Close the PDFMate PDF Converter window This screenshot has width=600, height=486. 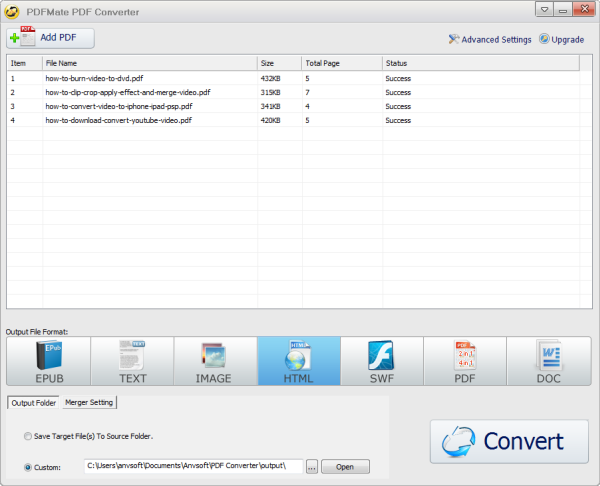click(x=584, y=9)
